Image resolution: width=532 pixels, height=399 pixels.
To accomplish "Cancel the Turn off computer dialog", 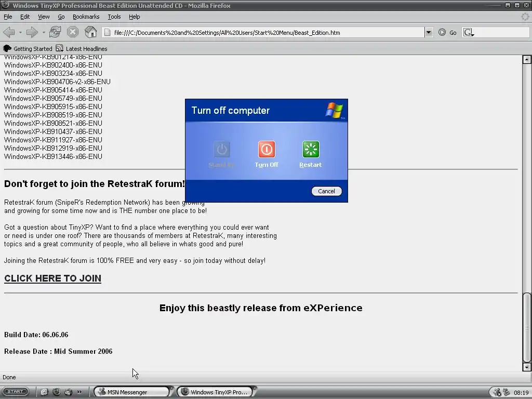I will coord(326,191).
